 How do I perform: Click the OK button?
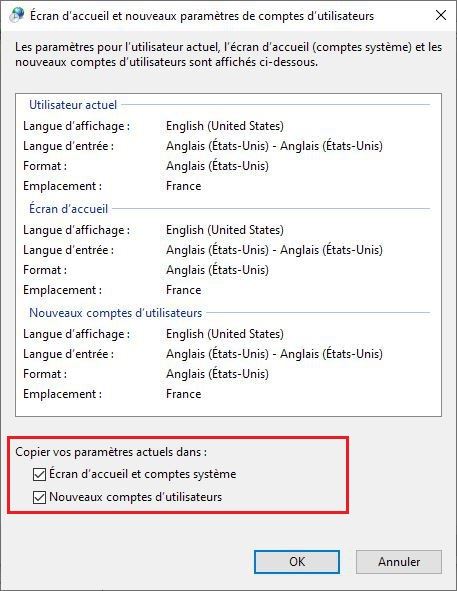click(297, 562)
